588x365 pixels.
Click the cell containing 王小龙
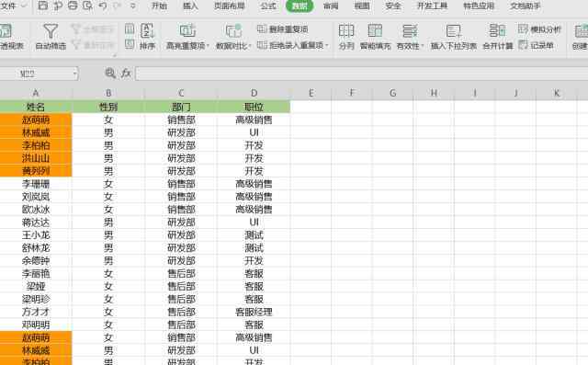[36, 234]
